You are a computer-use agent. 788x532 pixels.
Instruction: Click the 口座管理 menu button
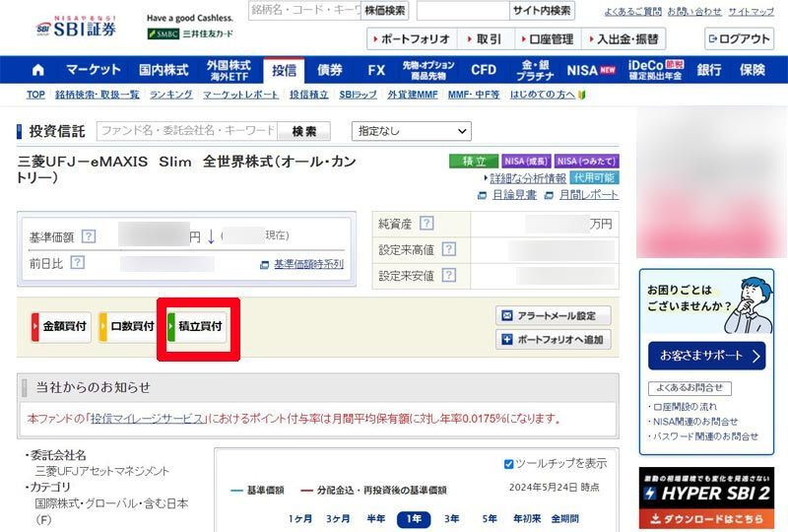548,38
